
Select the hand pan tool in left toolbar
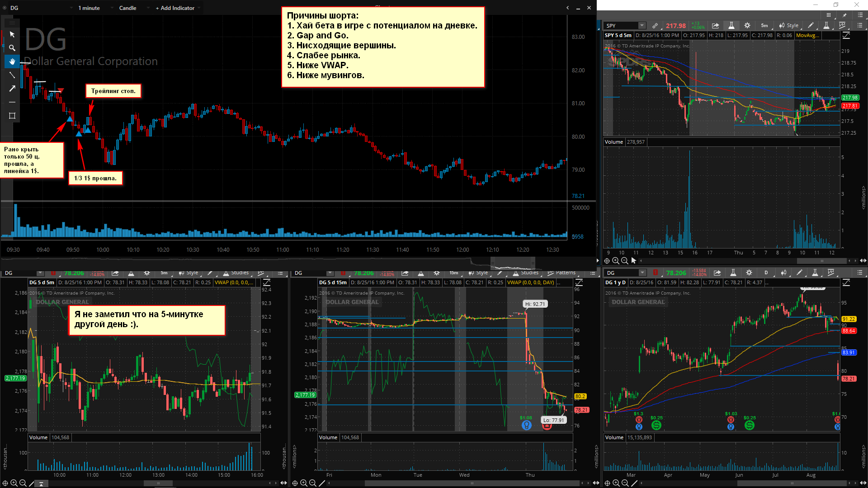12,61
